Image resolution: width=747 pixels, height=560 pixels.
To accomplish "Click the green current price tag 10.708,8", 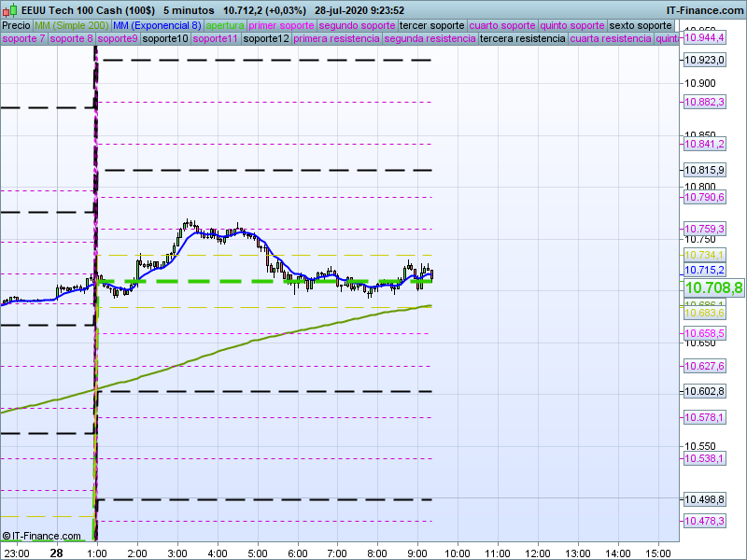I will click(713, 288).
